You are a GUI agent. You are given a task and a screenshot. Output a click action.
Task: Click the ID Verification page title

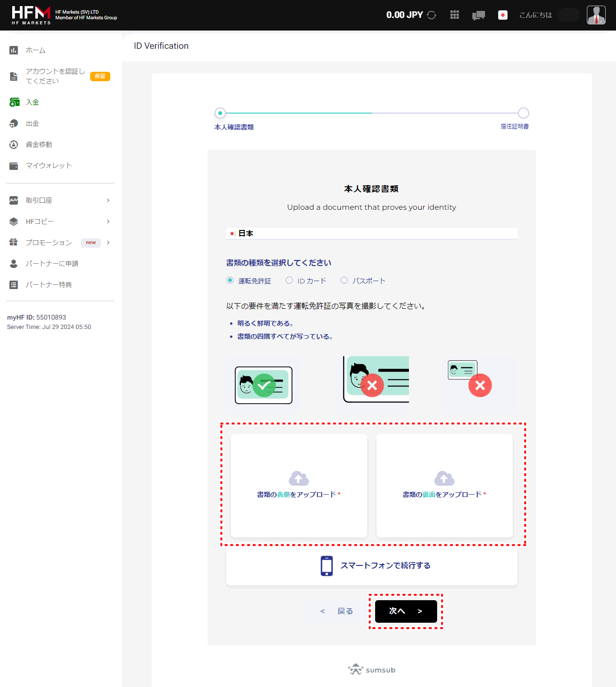point(161,46)
